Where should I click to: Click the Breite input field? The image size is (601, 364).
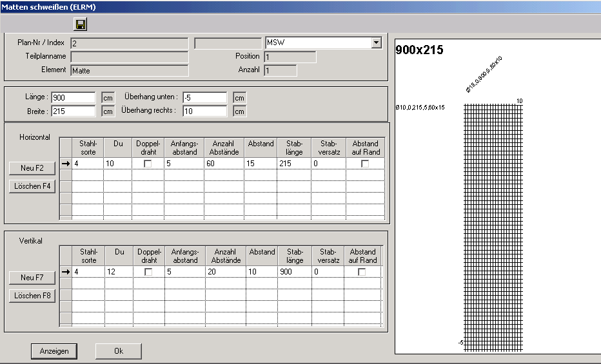pyautogui.click(x=73, y=111)
